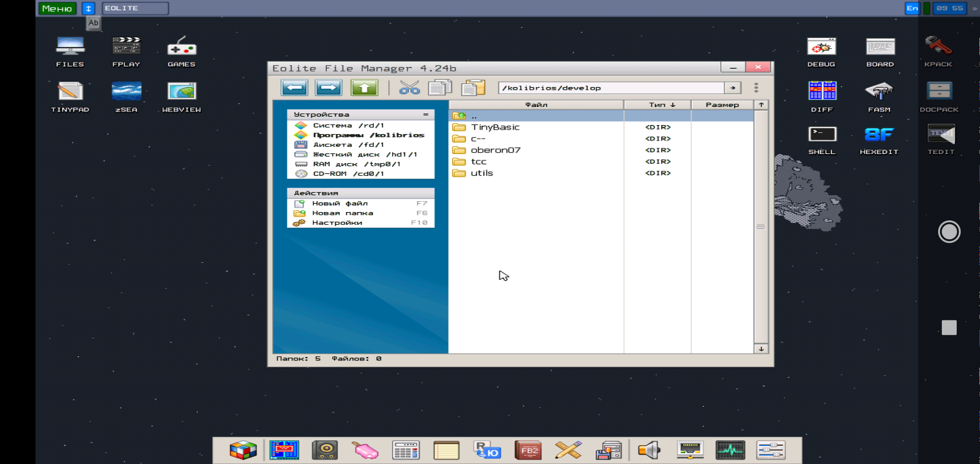Select the parent '..' folder row

(601, 116)
